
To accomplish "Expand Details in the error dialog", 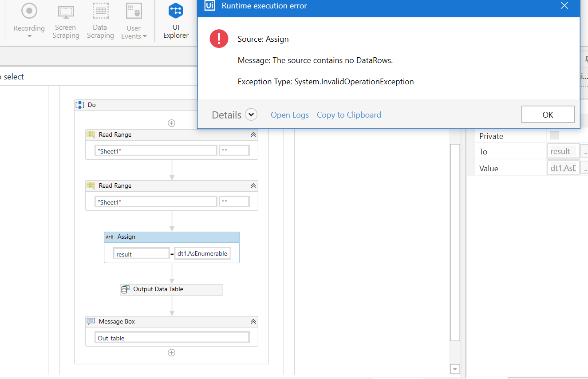I will (x=251, y=114).
